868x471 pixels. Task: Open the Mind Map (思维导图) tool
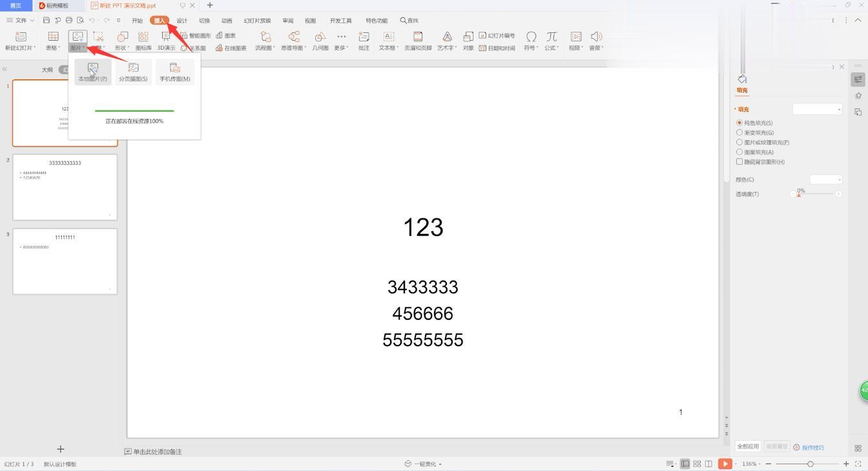[294, 41]
